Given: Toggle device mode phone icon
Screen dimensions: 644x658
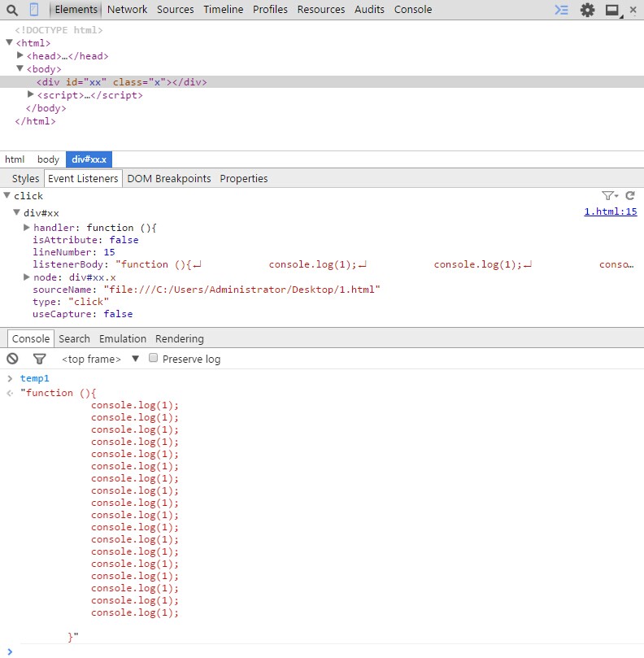Looking at the screenshot, I should click(x=34, y=10).
